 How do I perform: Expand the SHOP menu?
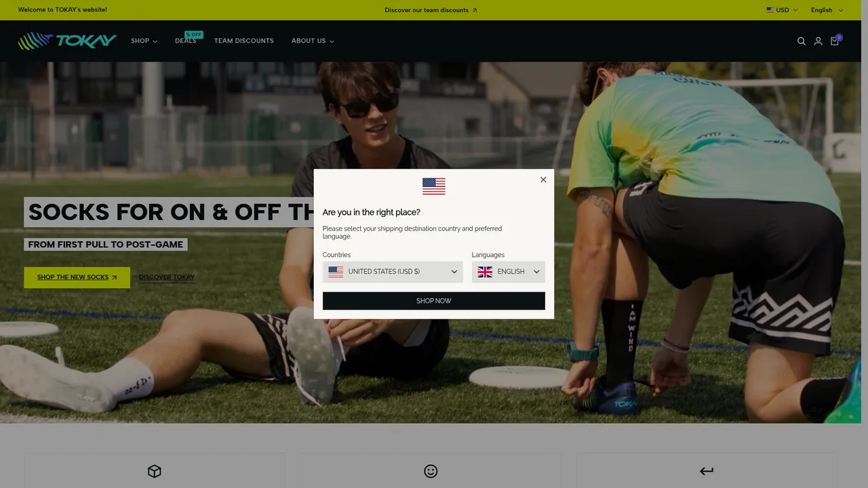[144, 41]
